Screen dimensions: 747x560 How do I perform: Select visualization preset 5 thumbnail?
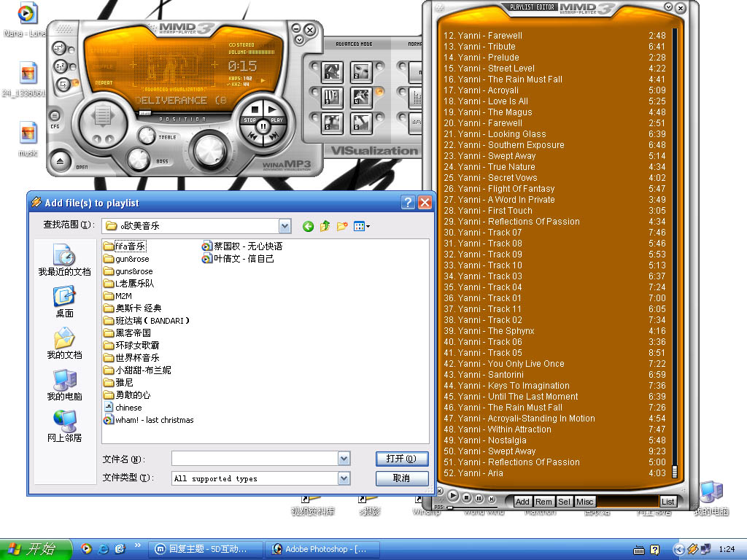(332, 122)
